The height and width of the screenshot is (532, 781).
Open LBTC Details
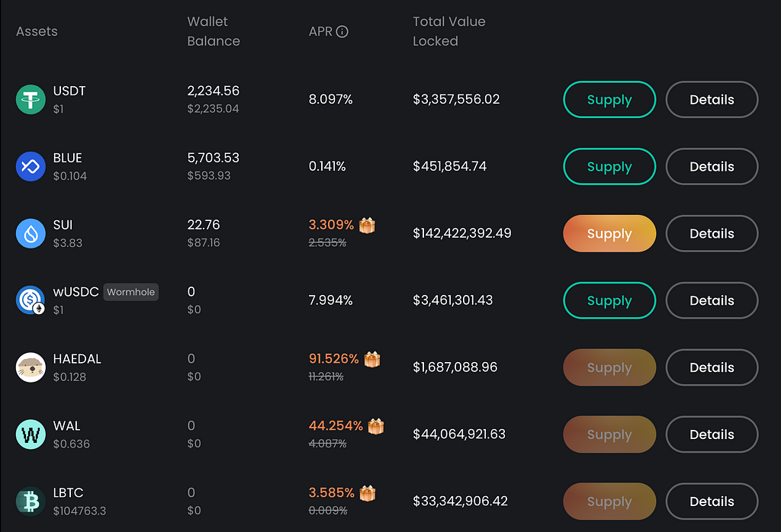click(712, 502)
